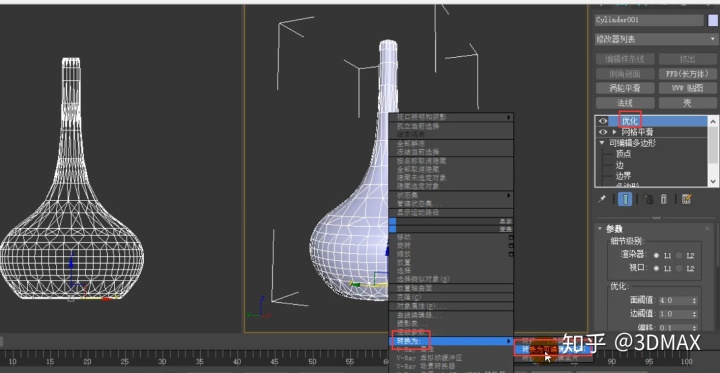Open settings box next to 旋转
Image resolution: width=720 pixels, height=373 pixels.
(x=511, y=246)
